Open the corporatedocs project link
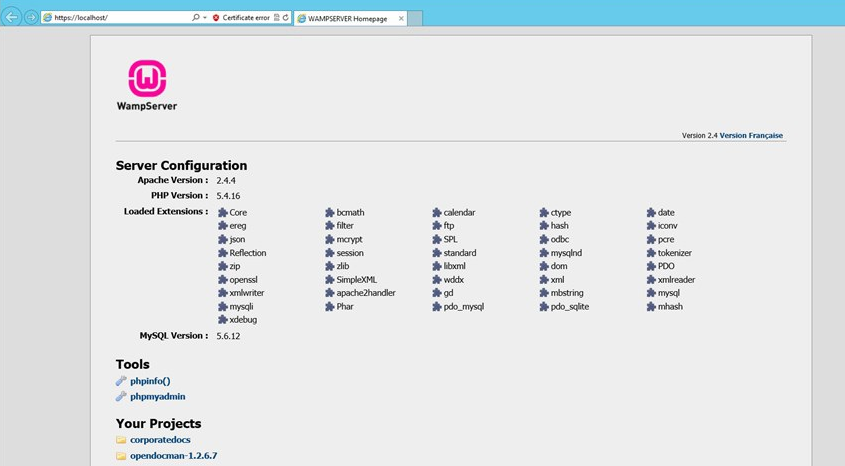845x466 pixels. coord(160,440)
